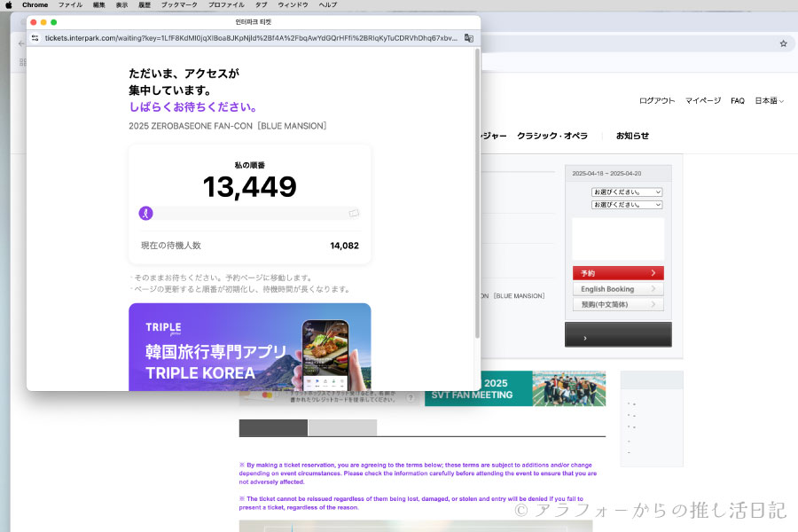Click the 現在の待機人数 label
The width and height of the screenshot is (798, 532).
[171, 246]
